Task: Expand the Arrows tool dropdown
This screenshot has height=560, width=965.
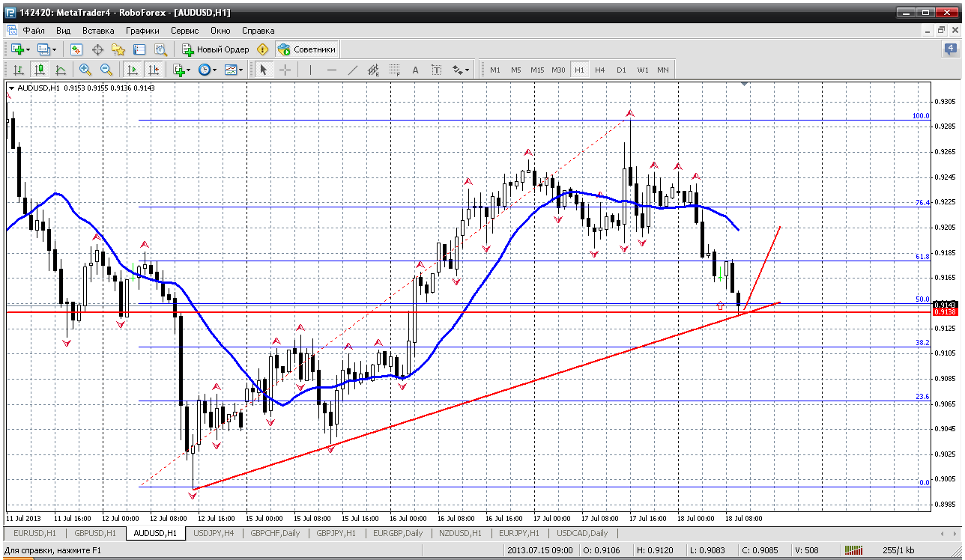Action: pos(468,70)
